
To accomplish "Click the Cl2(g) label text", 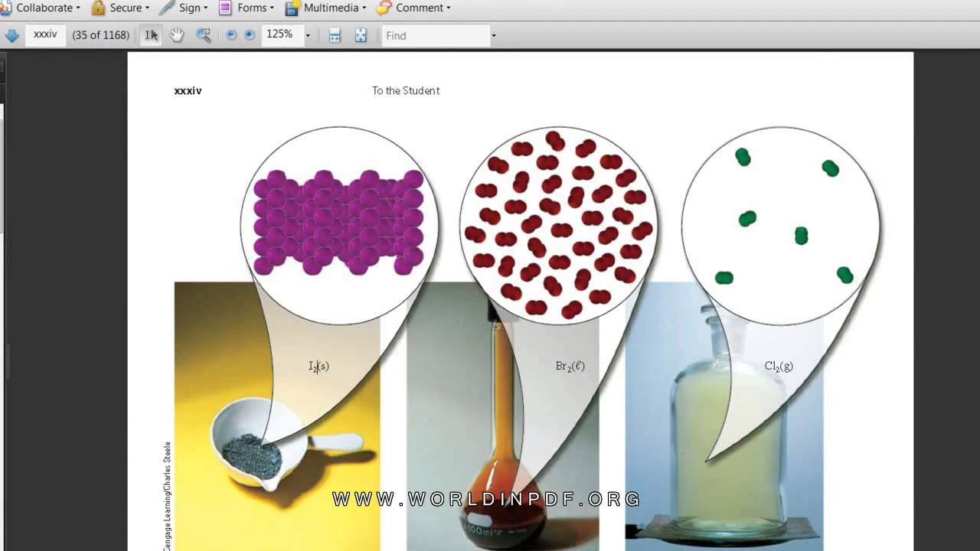I will [779, 366].
